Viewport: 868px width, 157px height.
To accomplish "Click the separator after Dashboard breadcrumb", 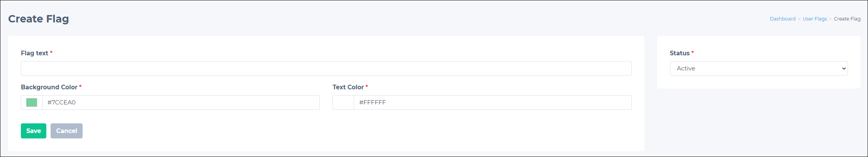I will point(799,19).
